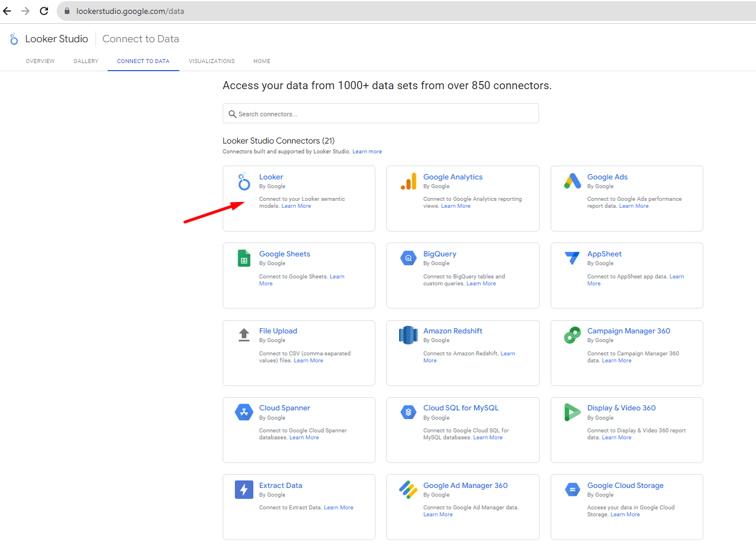Click the browser back arrow
Image resolution: width=756 pixels, height=547 pixels.
[7, 11]
